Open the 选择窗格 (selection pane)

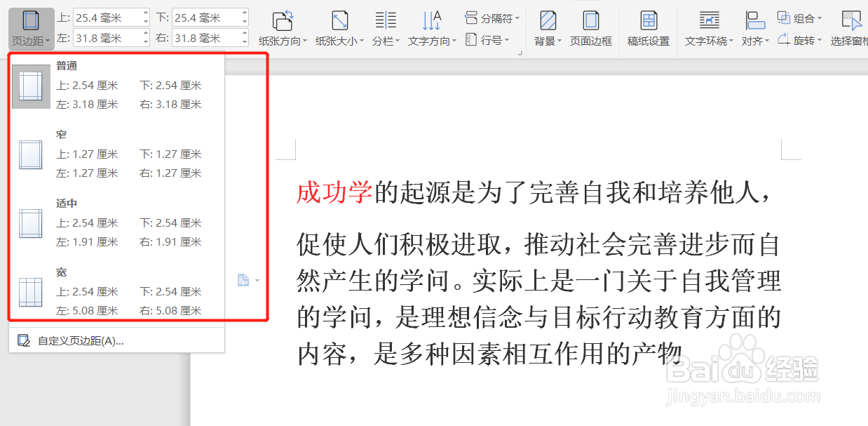[x=849, y=23]
